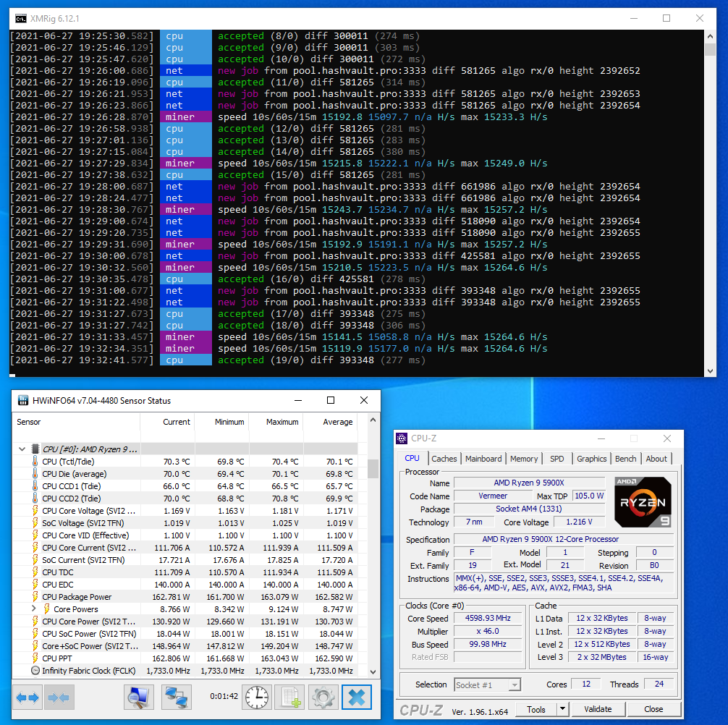Click HWiNFO sensor list scroll up arrow

[x=373, y=420]
